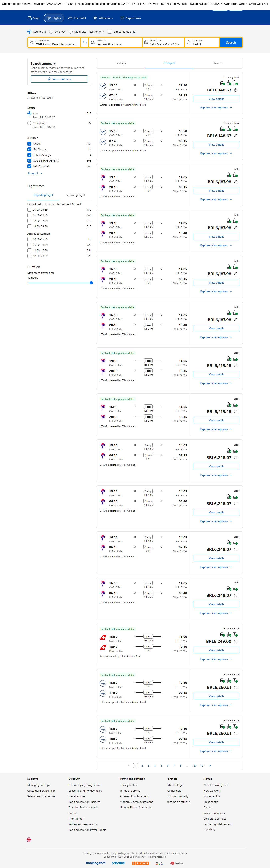The height and width of the screenshot is (868, 270).
Task: Click the Maximum travel time slider handle
Action: point(91,283)
